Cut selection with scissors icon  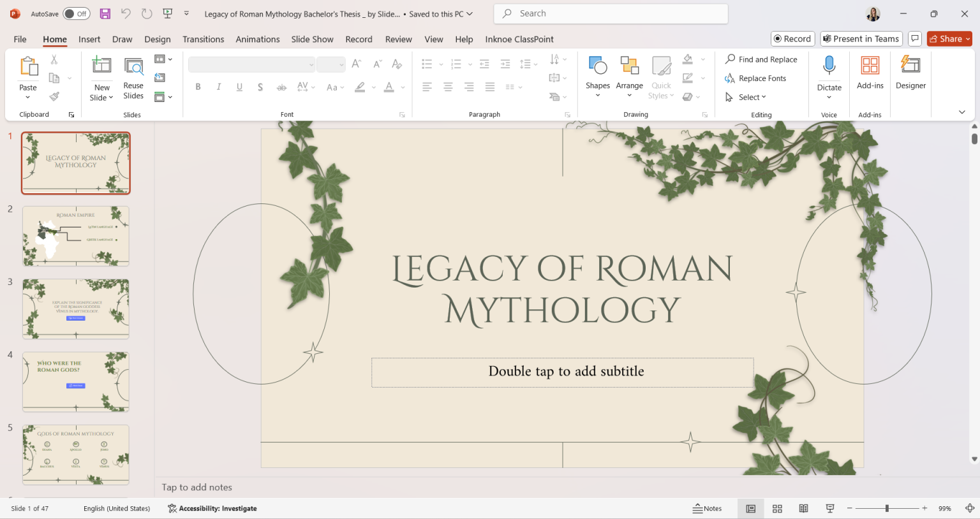(54, 59)
